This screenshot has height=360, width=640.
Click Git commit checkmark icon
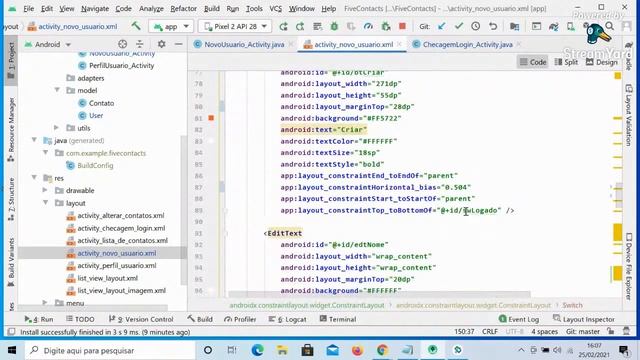(459, 26)
